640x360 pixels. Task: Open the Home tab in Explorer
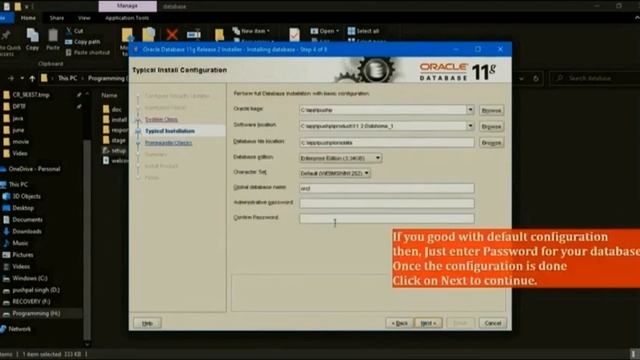28,18
